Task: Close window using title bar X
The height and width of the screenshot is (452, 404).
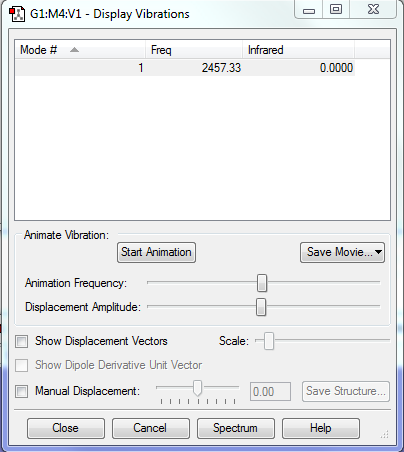Action: (373, 10)
